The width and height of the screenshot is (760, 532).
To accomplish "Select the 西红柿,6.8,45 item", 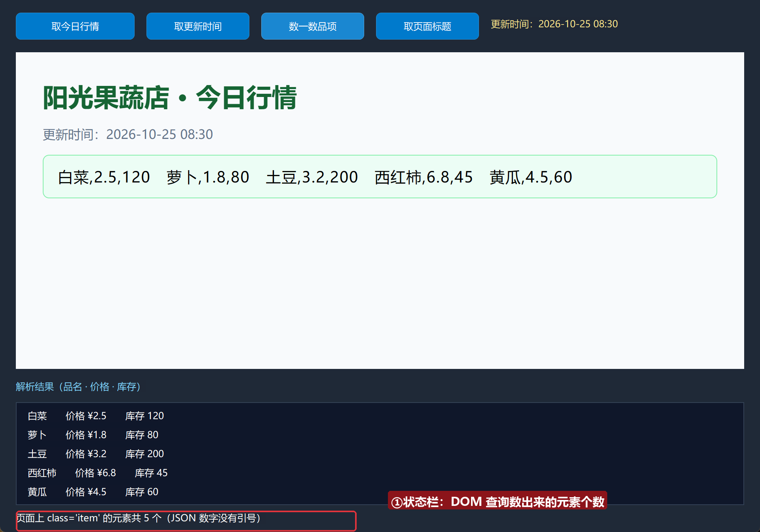I will [424, 177].
